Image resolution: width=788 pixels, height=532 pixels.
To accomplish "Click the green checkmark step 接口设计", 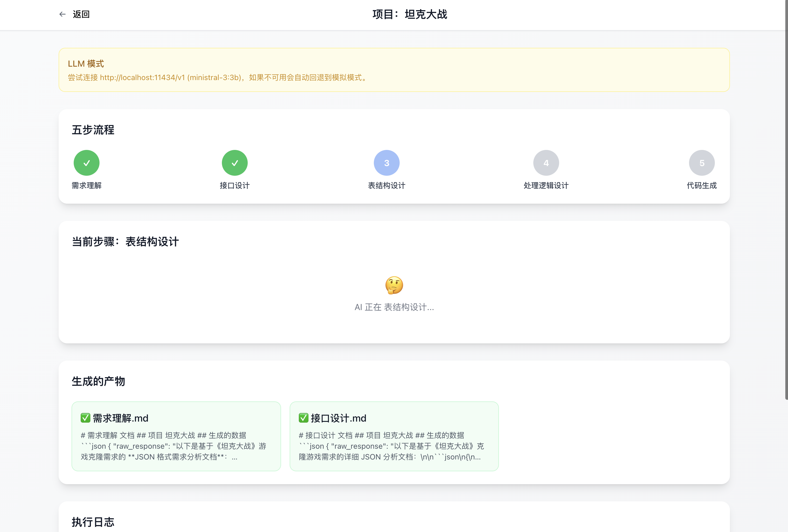I will point(235,163).
